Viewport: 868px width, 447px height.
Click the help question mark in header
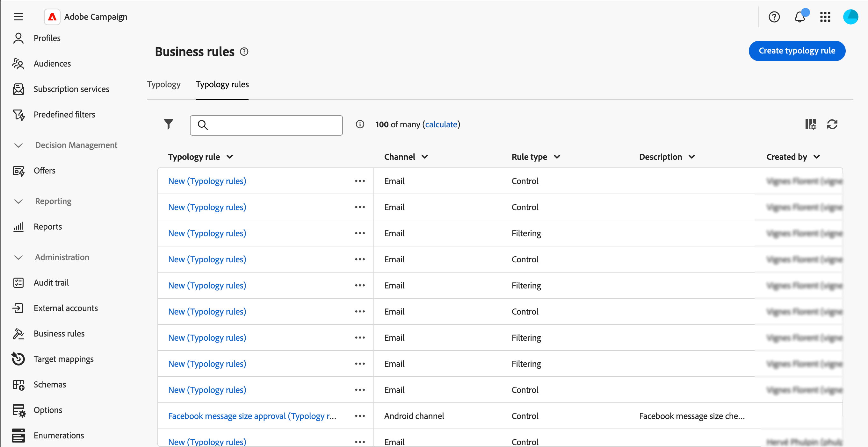coord(774,17)
